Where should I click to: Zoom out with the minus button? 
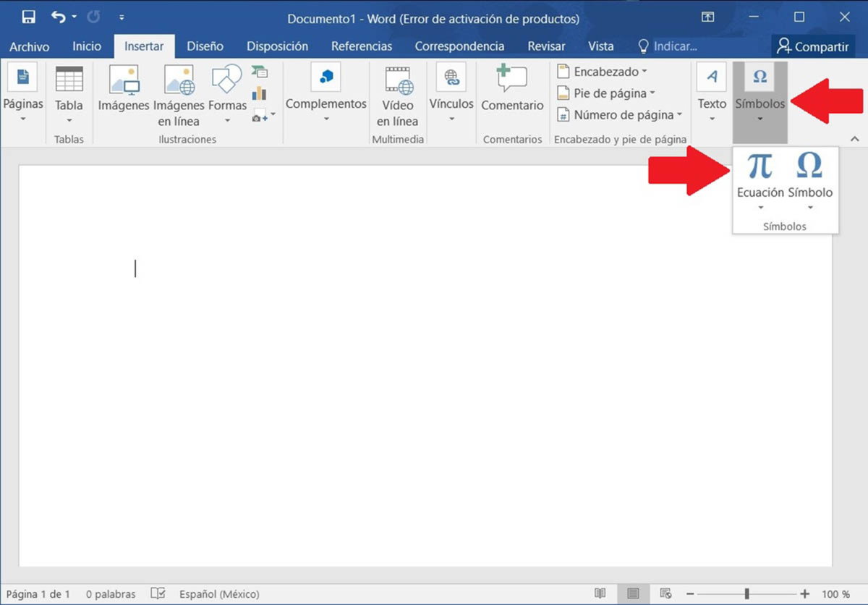[x=692, y=594]
